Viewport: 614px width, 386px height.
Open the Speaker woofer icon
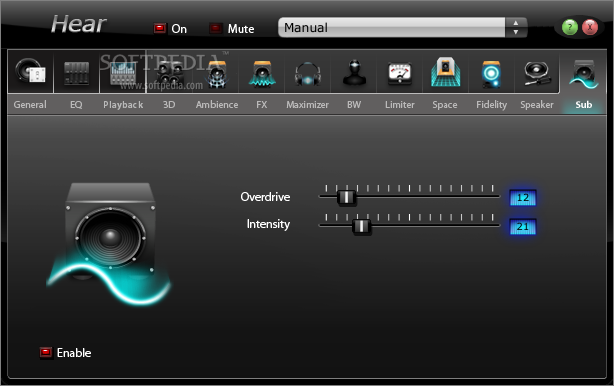point(537,74)
